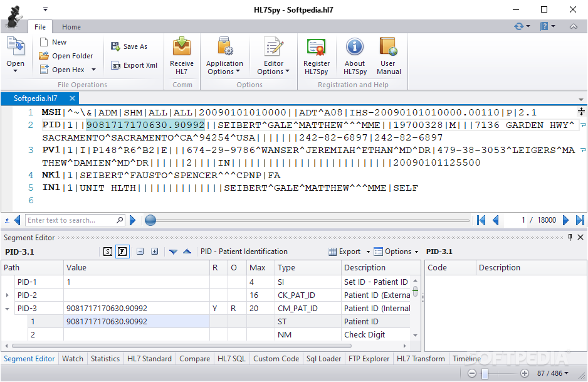Viewport: 588px width, 382px height.
Task: Go to the first message
Action: (x=481, y=220)
